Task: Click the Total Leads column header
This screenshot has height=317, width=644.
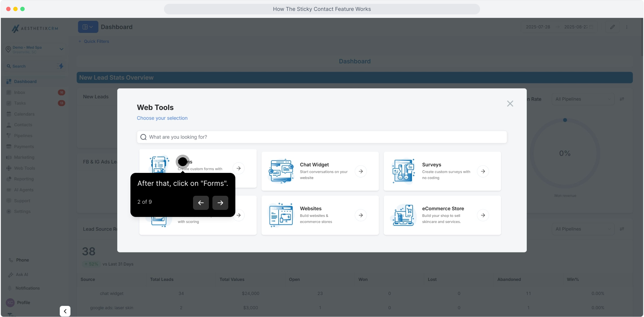Action: (162, 280)
